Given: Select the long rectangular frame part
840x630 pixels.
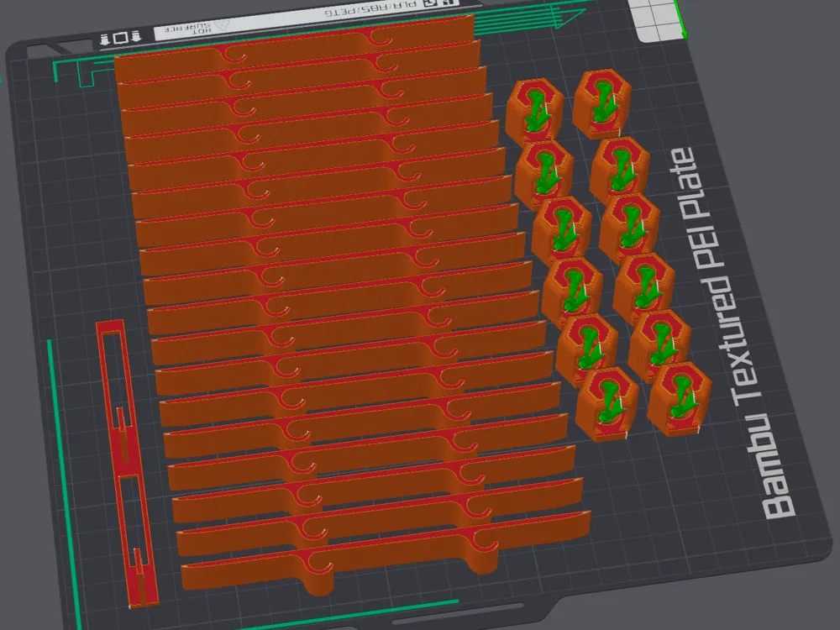Looking at the screenshot, I should click(x=127, y=464).
